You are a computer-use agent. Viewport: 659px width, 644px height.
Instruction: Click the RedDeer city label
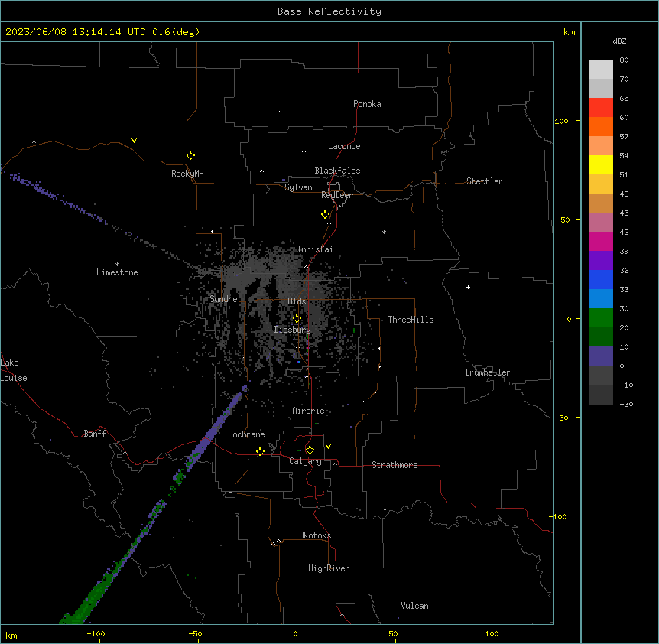pyautogui.click(x=336, y=195)
